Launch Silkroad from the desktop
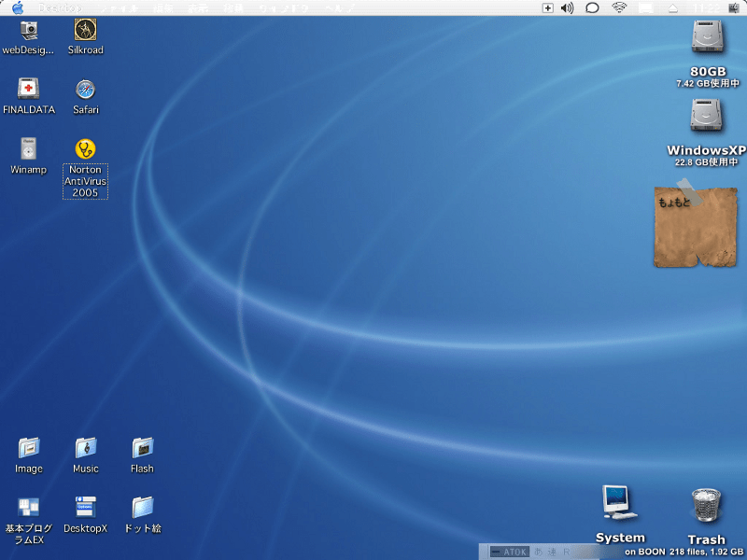This screenshot has height=560, width=747. pos(86,30)
